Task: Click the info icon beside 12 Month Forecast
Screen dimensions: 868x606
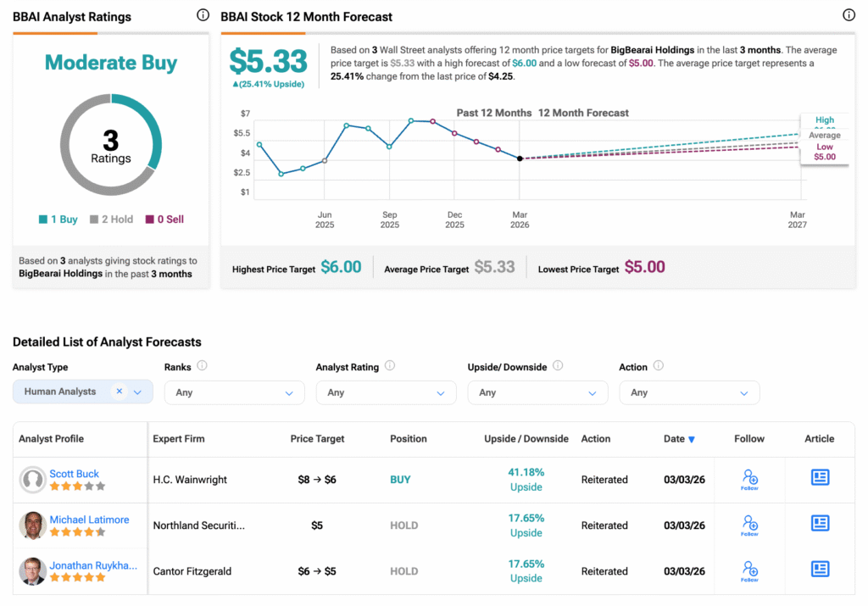Action: click(x=849, y=15)
